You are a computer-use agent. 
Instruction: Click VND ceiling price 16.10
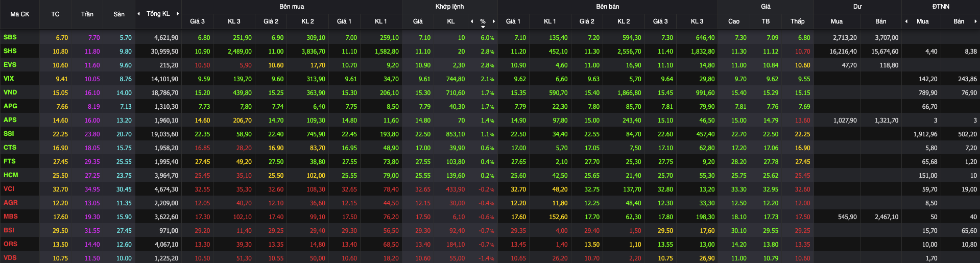pyautogui.click(x=92, y=93)
